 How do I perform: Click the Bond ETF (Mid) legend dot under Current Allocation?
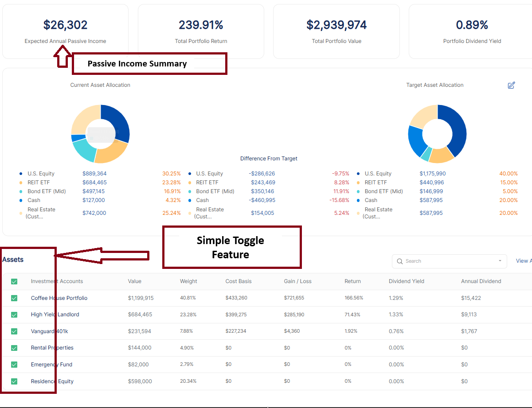tap(21, 191)
